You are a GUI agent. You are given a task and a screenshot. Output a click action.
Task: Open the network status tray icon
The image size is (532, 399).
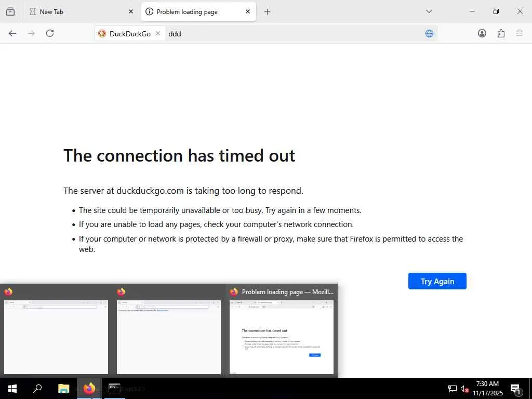pos(453,389)
